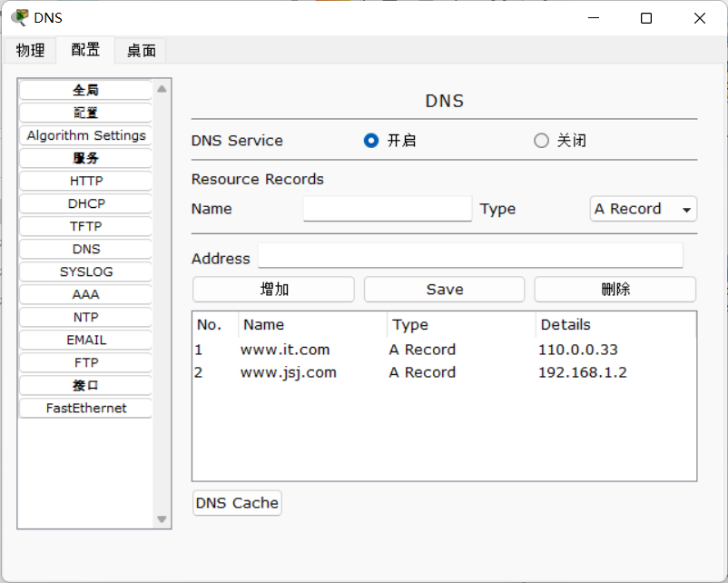This screenshot has height=583, width=728.
Task: Click the 删除 button
Action: 615,290
